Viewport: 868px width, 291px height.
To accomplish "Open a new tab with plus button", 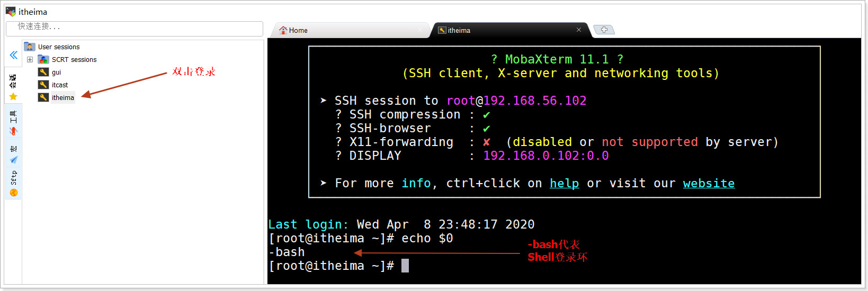I will 604,30.
